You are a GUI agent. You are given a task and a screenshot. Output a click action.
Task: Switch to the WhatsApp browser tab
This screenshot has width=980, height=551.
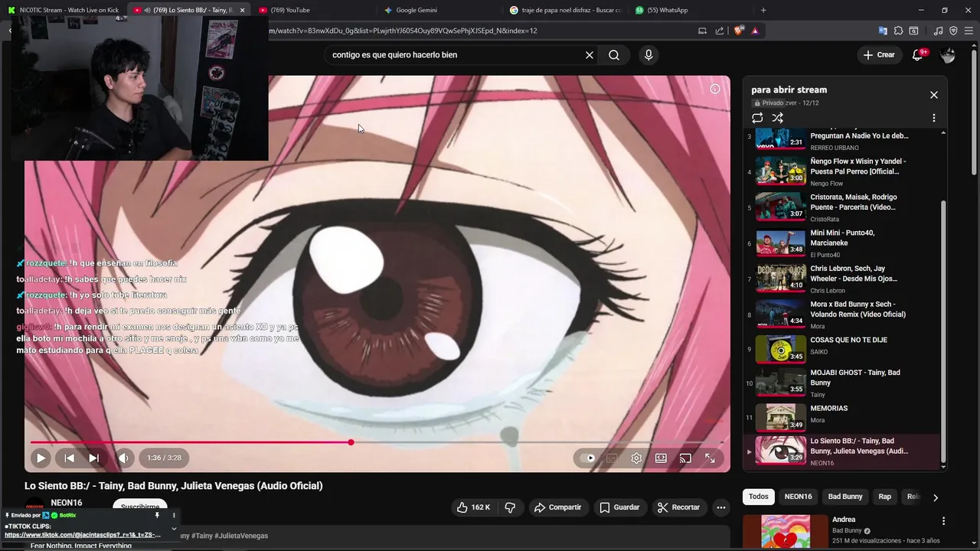pos(668,10)
